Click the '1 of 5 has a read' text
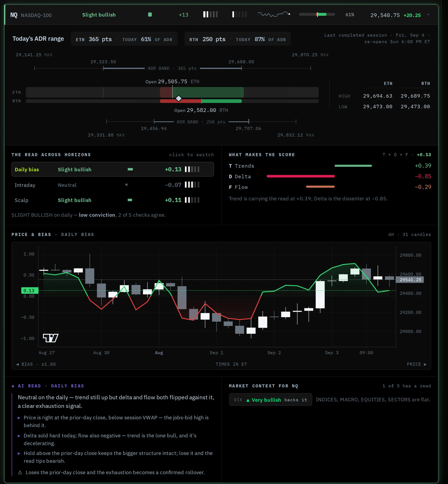Image resolution: width=448 pixels, height=484 pixels. pos(407,386)
